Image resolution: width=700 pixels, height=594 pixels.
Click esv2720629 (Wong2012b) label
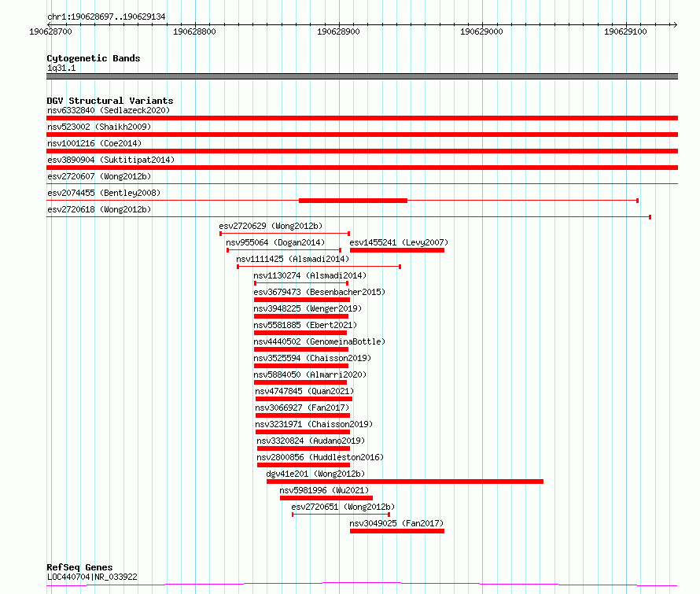(271, 226)
